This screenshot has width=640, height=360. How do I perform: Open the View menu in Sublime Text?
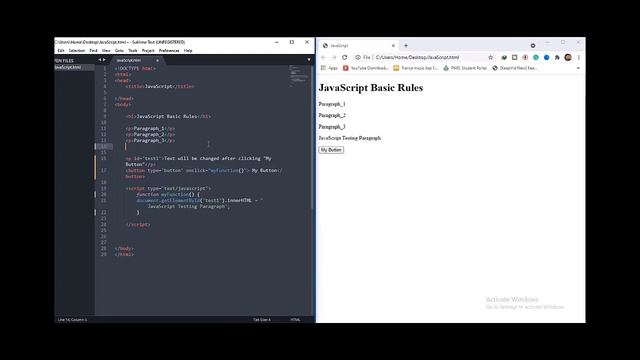[x=106, y=51]
